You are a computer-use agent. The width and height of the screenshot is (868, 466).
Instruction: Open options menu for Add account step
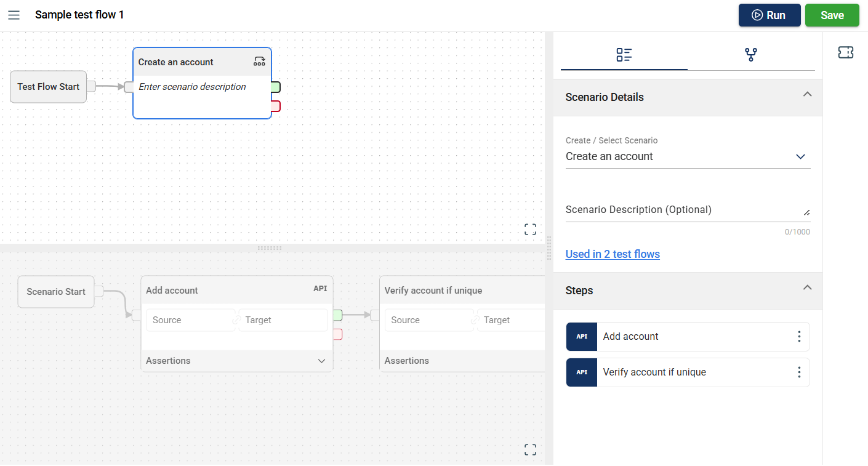[x=798, y=337]
